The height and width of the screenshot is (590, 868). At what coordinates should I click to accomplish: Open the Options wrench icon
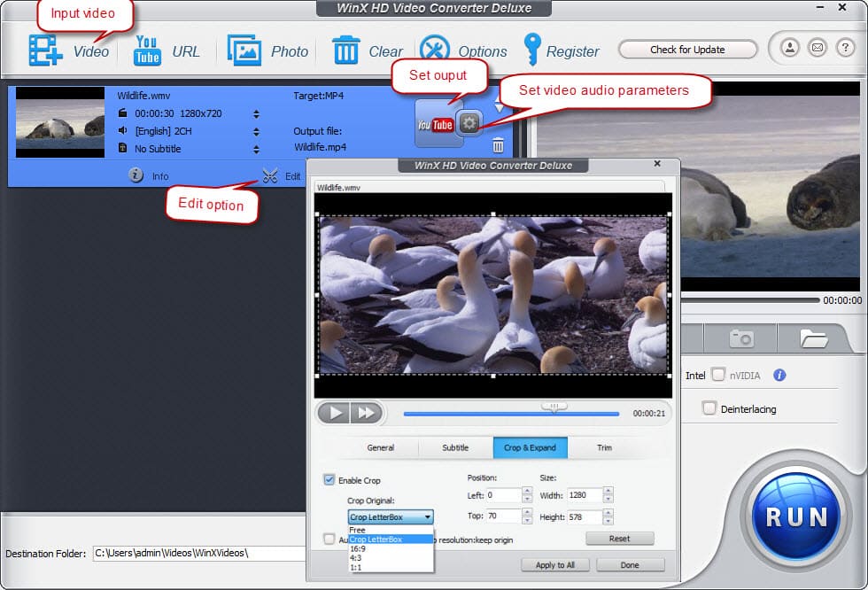(x=435, y=50)
